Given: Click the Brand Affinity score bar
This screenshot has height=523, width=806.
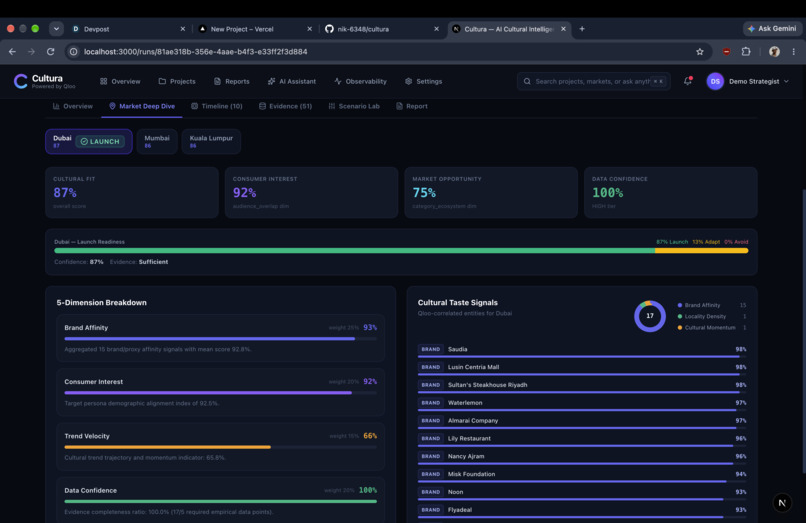Looking at the screenshot, I should click(x=221, y=339).
